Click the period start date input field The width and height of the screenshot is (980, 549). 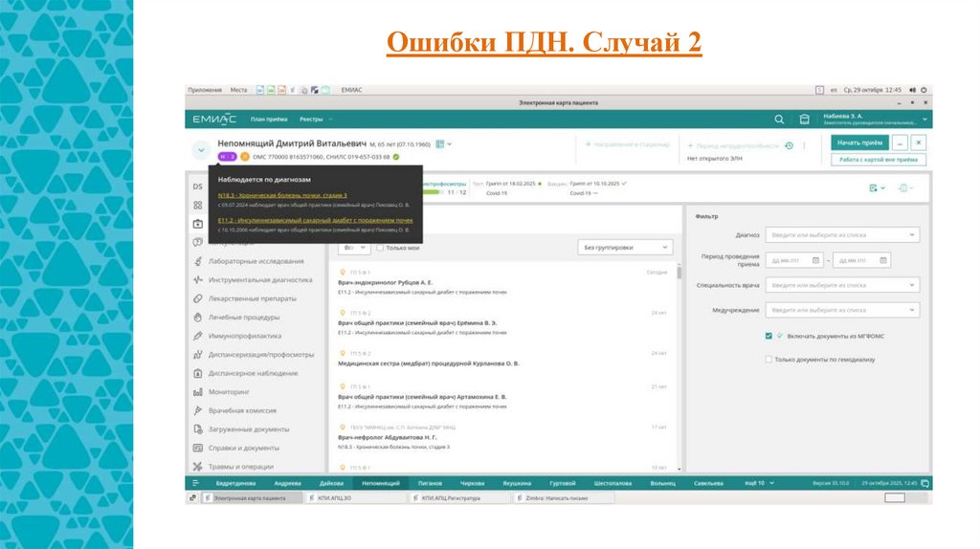pyautogui.click(x=793, y=260)
